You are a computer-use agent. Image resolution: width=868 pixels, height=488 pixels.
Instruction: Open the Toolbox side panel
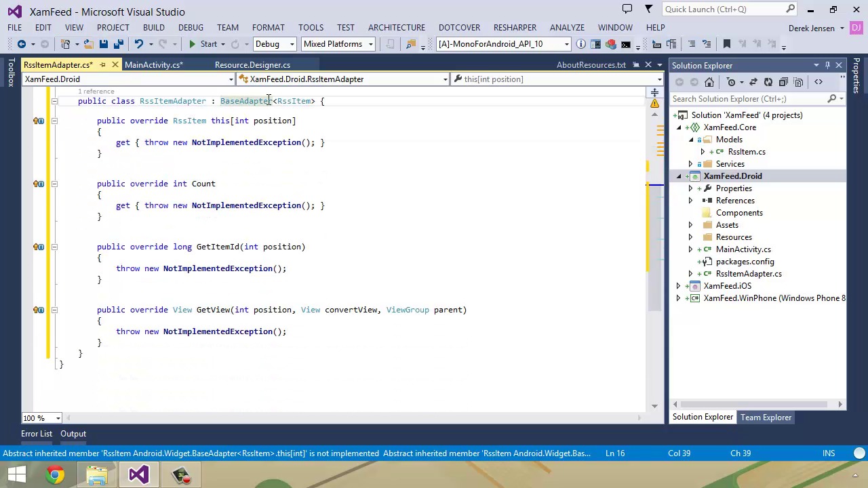tap(11, 73)
